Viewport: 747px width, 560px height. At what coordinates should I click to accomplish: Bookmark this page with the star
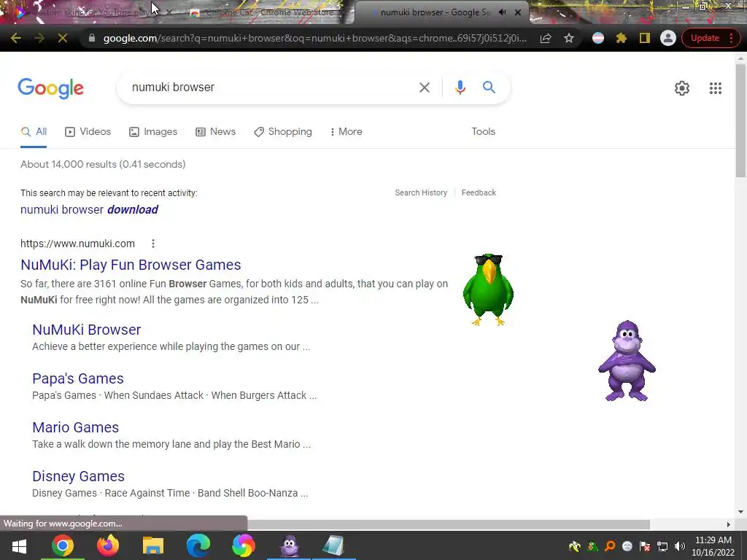(569, 38)
